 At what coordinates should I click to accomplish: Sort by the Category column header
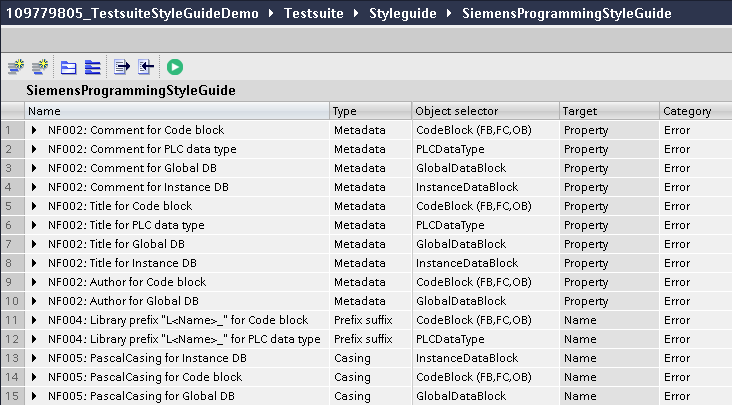click(696, 111)
